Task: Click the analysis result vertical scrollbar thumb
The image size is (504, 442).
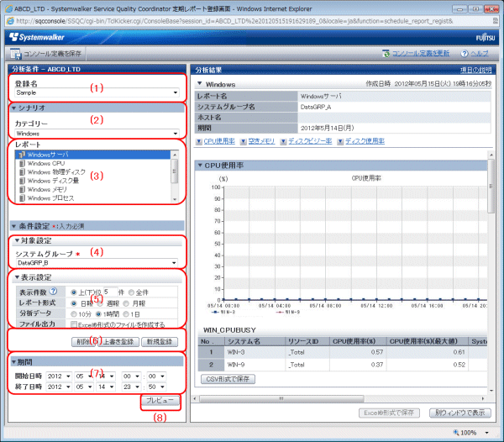Action: tap(491, 186)
